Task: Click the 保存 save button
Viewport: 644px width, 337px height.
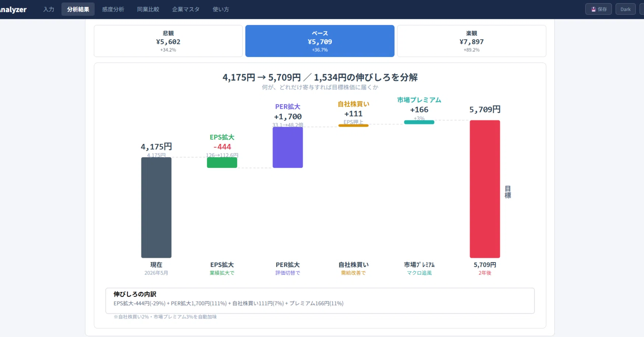Action: (599, 9)
